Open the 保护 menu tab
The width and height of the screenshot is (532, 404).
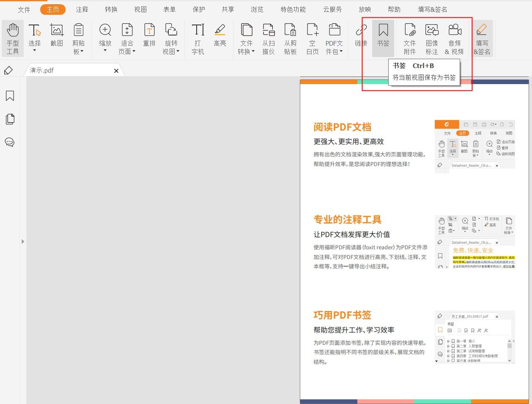(198, 9)
